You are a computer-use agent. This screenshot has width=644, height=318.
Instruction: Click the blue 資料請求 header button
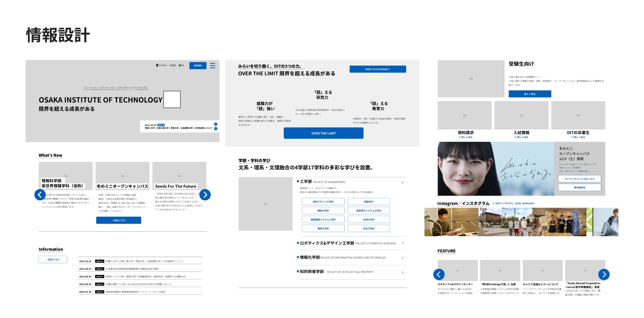click(198, 65)
